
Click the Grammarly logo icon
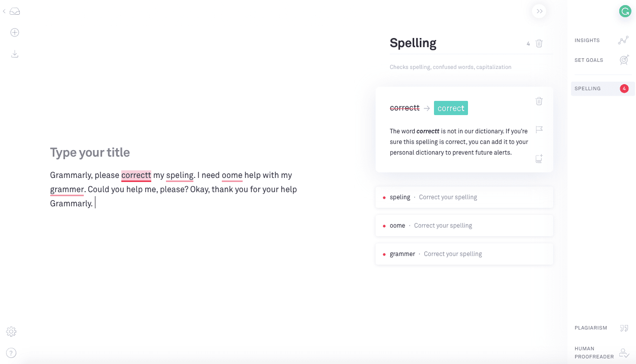(x=625, y=11)
